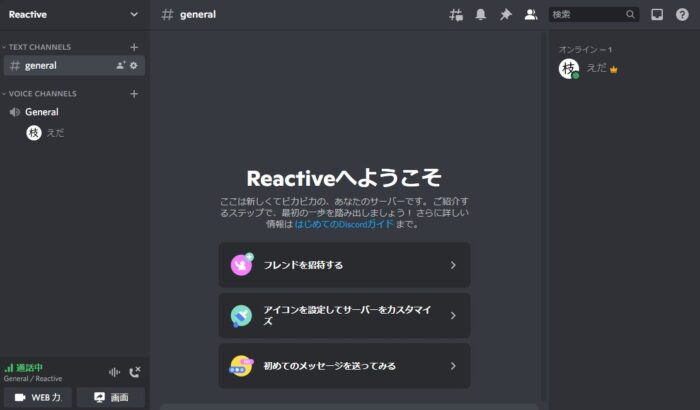Click the server owner crown icon

pos(613,70)
